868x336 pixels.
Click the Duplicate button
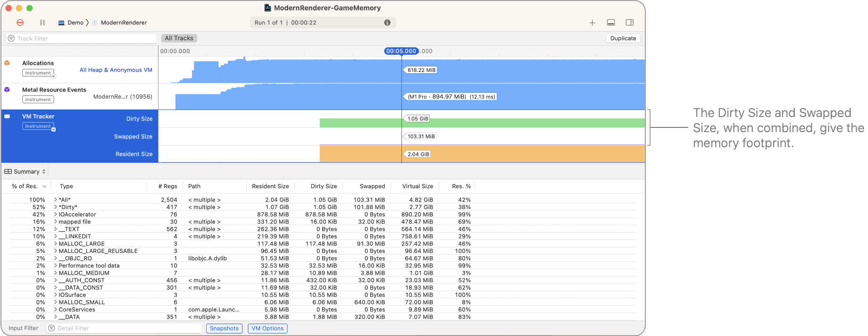point(623,38)
